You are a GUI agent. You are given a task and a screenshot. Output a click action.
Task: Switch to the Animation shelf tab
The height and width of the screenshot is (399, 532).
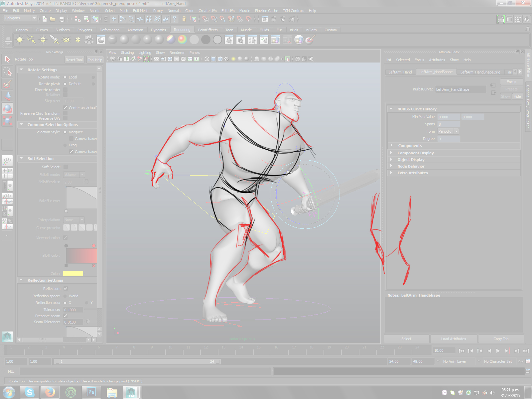(x=135, y=30)
